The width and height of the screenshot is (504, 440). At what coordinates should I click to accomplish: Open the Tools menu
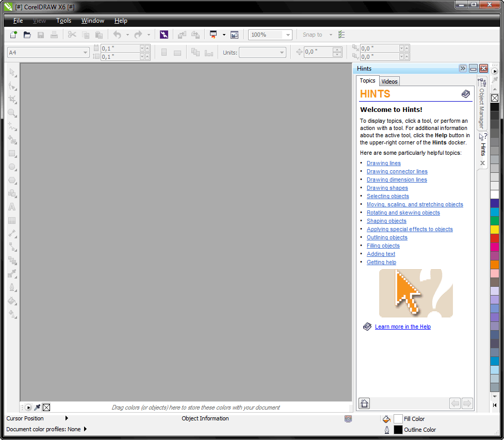coord(64,21)
